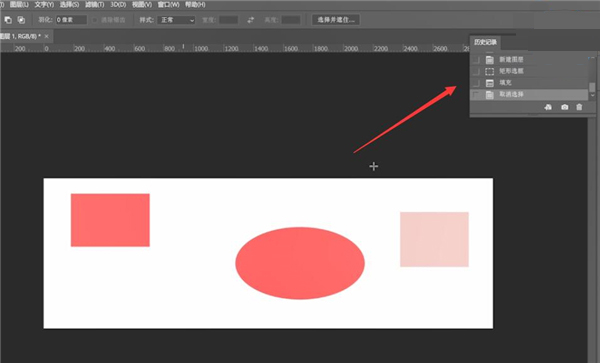
Task: Click the subtract from selection icon
Action: 8,20
